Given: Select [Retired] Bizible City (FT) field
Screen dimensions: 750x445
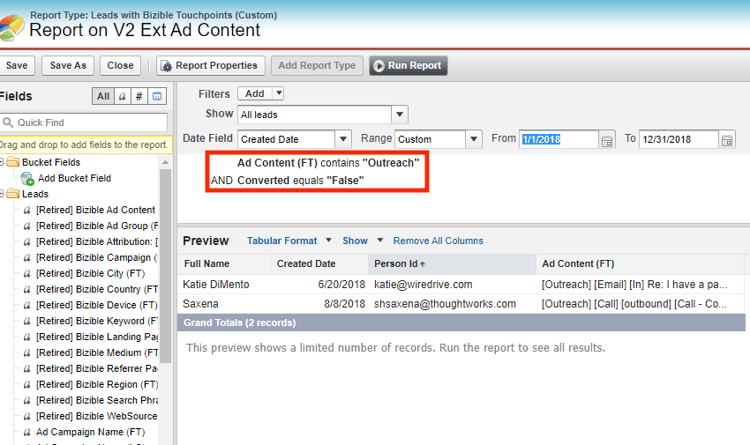Looking at the screenshot, I should tap(90, 273).
